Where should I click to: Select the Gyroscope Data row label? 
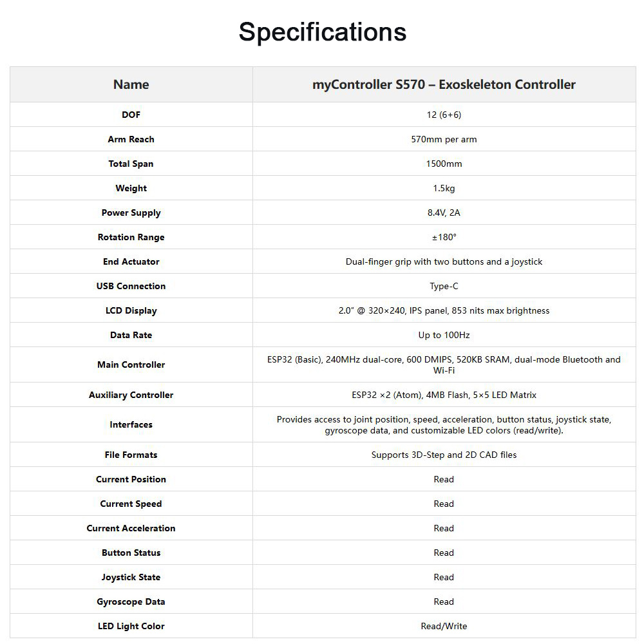coord(131,601)
